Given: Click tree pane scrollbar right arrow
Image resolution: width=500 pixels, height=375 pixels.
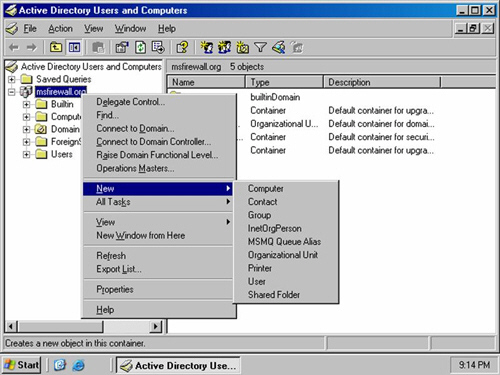Looking at the screenshot, I should [155, 326].
